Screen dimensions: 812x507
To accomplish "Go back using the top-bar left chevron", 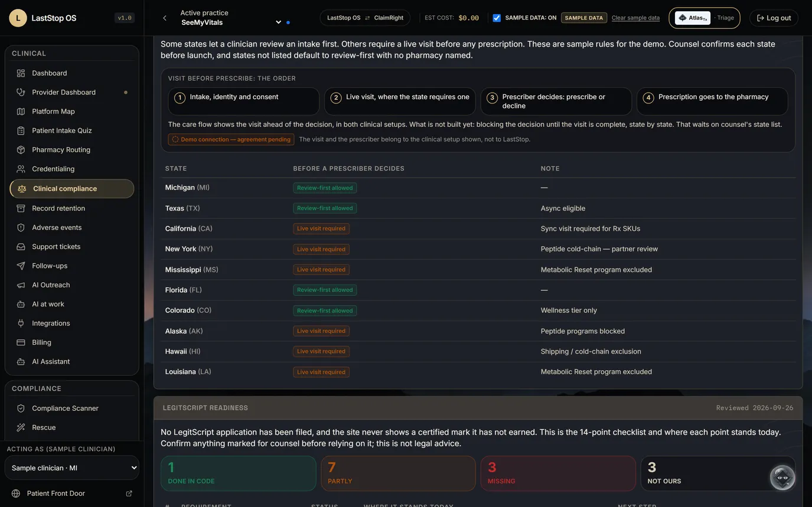I will point(165,18).
